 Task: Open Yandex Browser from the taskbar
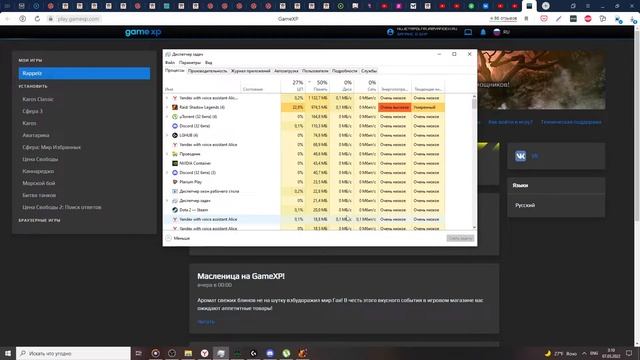pyautogui.click(x=204, y=353)
